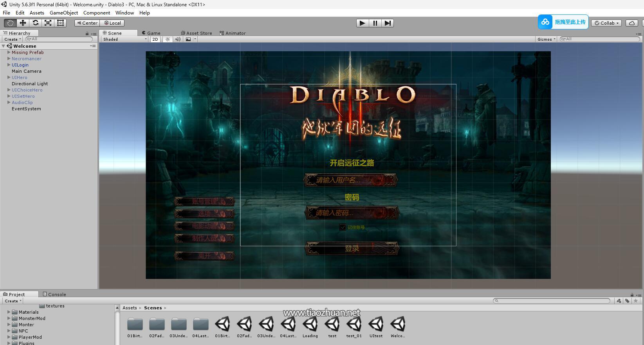The width and height of the screenshot is (644, 345).
Task: Toggle scene lighting sun icon
Action: 168,39
